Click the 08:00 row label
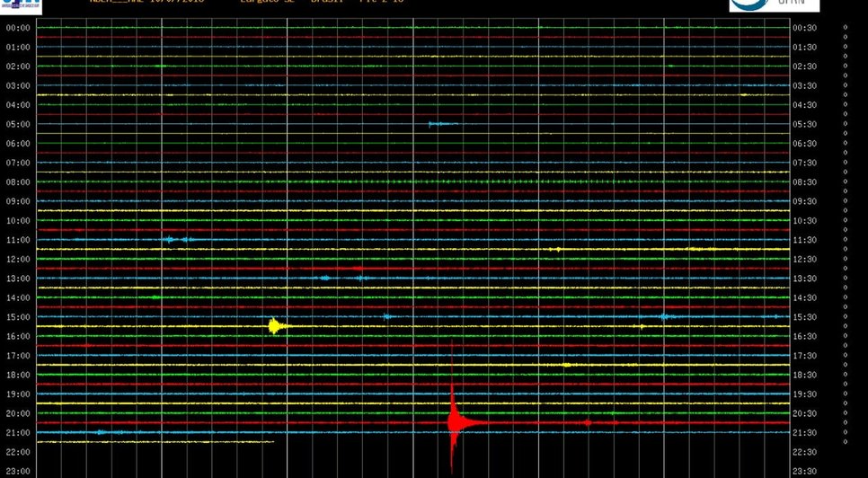 point(18,182)
